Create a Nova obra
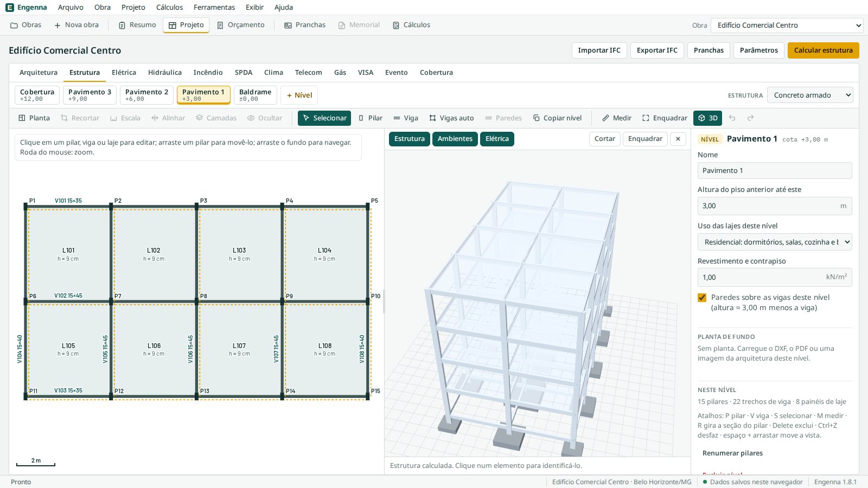 click(76, 25)
